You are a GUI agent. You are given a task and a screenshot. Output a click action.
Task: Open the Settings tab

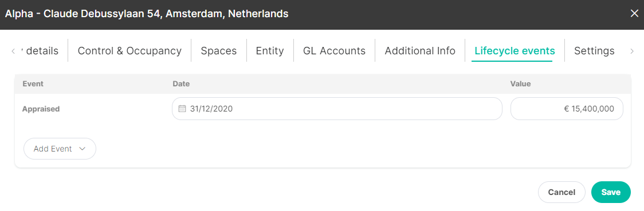click(x=594, y=51)
